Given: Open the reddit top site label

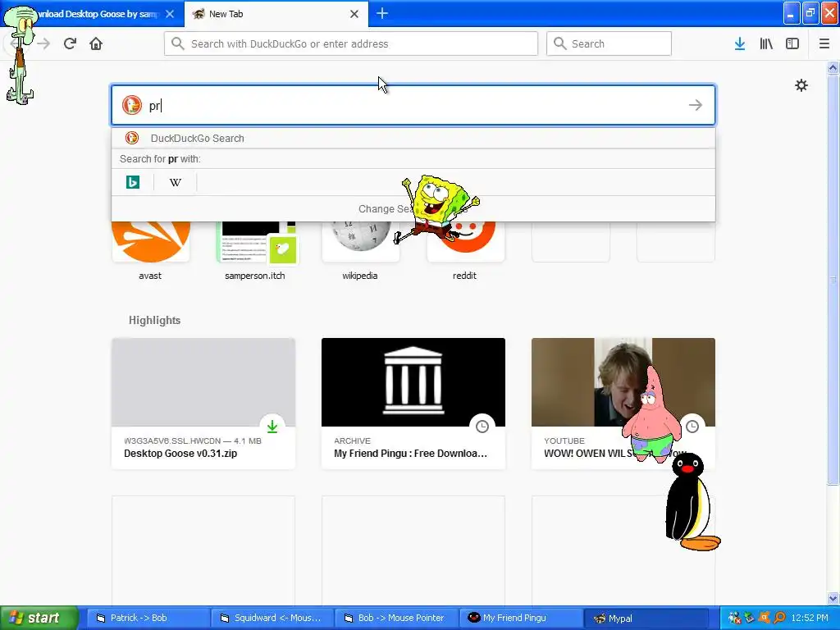Looking at the screenshot, I should (x=464, y=276).
